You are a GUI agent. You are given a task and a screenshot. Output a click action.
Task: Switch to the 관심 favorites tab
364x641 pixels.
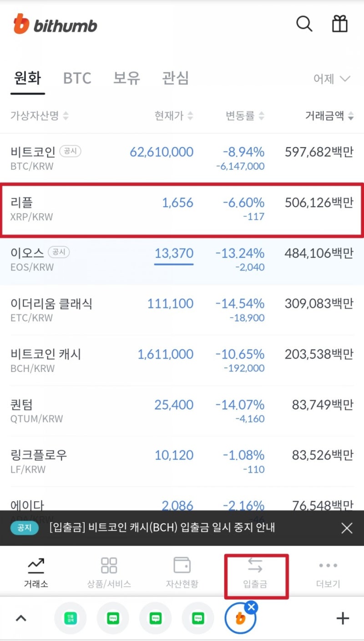point(175,78)
